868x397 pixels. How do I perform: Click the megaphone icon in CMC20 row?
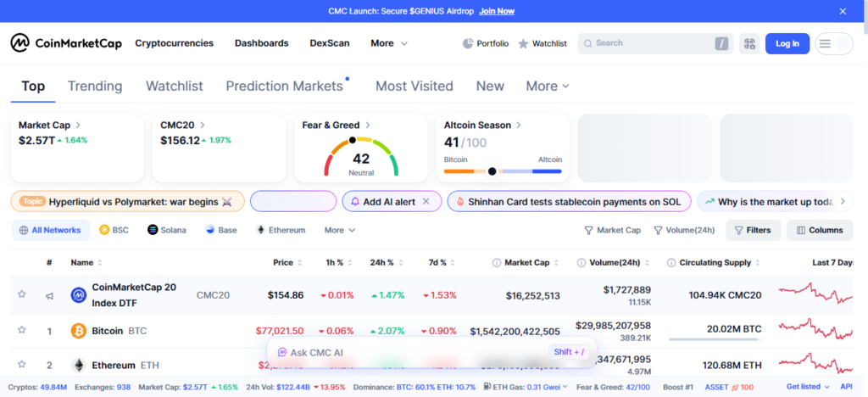pyautogui.click(x=49, y=296)
